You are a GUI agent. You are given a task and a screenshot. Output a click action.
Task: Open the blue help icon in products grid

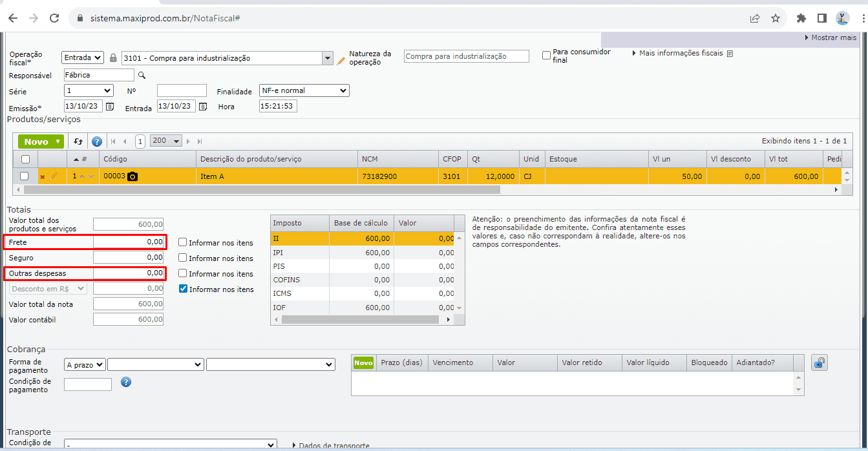click(x=97, y=142)
